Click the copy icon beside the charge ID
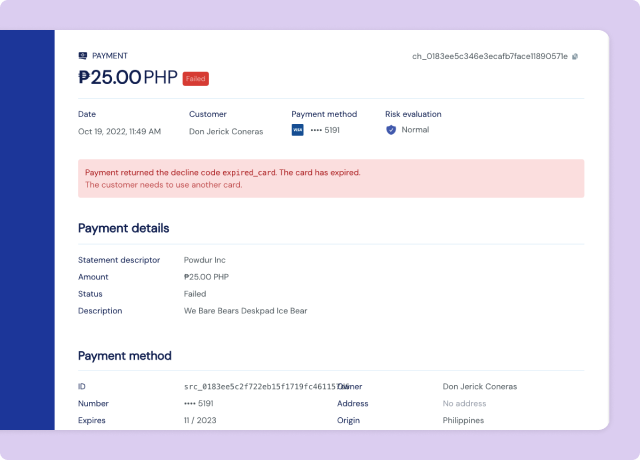Image resolution: width=640 pixels, height=460 pixels. [575, 56]
